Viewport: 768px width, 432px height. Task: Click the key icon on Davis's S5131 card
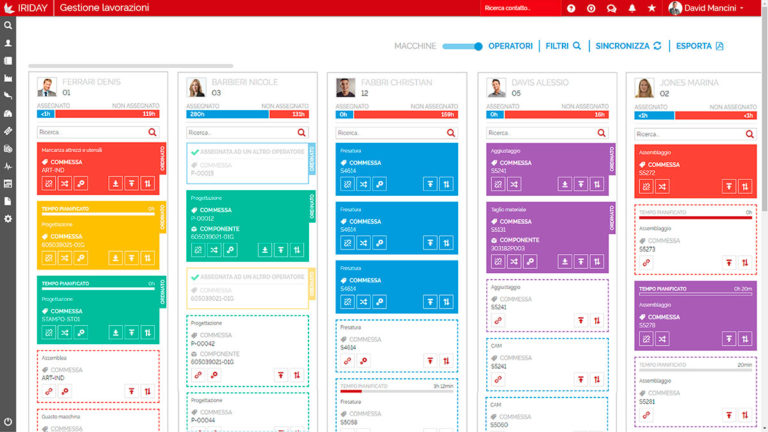tap(531, 262)
